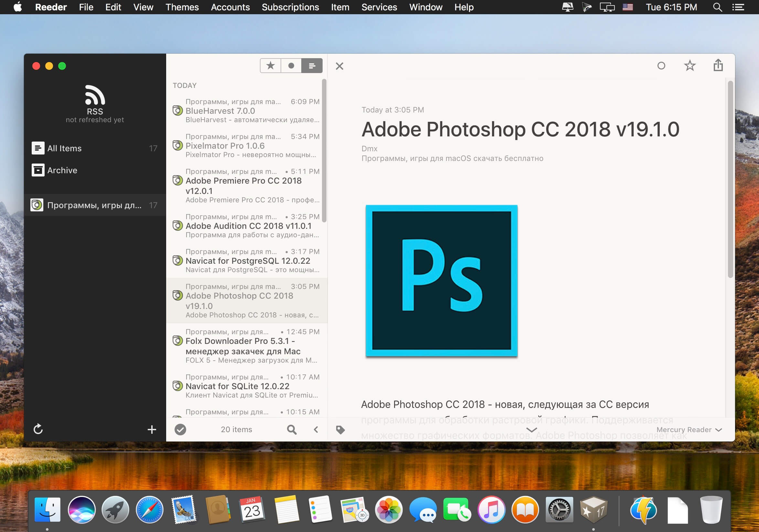Open the Mercury Reader dropdown
Viewport: 759px width, 532px height.
(689, 430)
